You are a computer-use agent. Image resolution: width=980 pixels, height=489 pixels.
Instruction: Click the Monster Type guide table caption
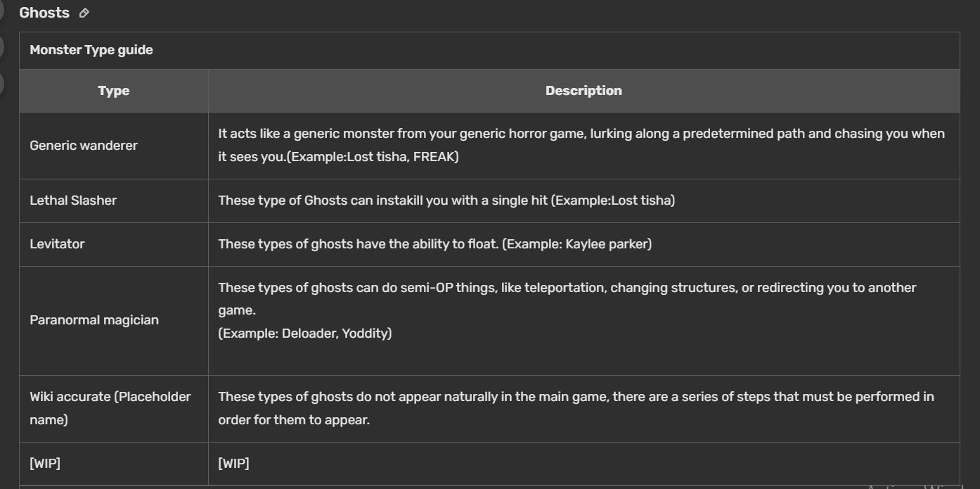click(91, 50)
